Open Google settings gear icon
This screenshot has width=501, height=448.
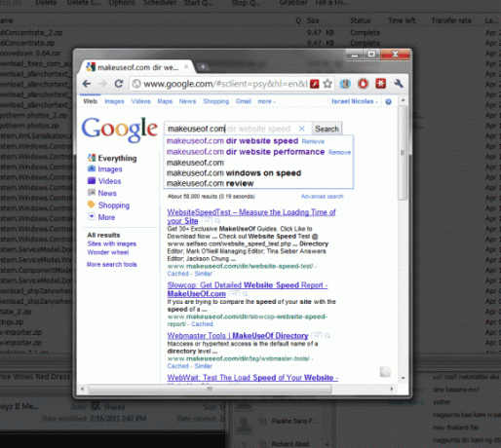(x=388, y=101)
